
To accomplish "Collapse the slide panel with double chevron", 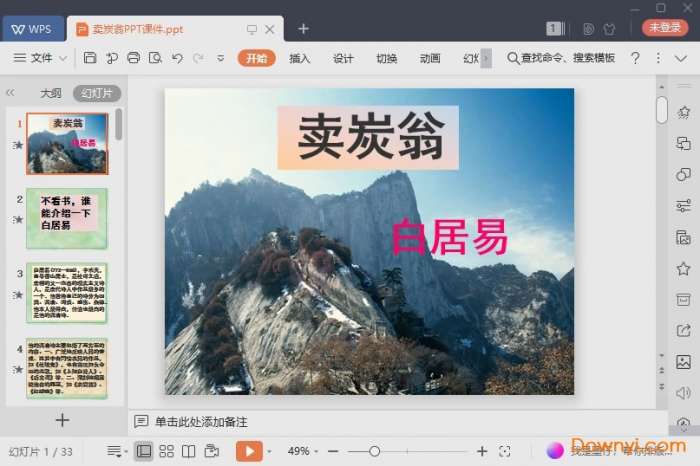I will (10, 93).
